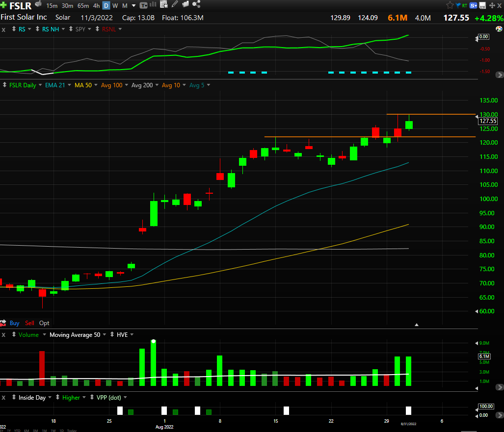Select the pencil drawing tool
504x432 pixels.
tap(175, 4)
